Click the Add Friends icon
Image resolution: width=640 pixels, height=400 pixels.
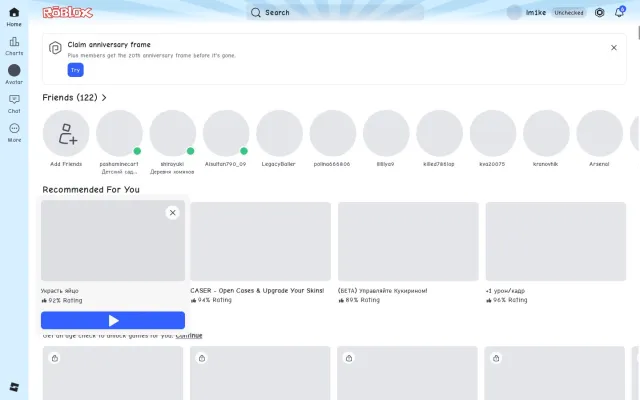[x=66, y=133]
